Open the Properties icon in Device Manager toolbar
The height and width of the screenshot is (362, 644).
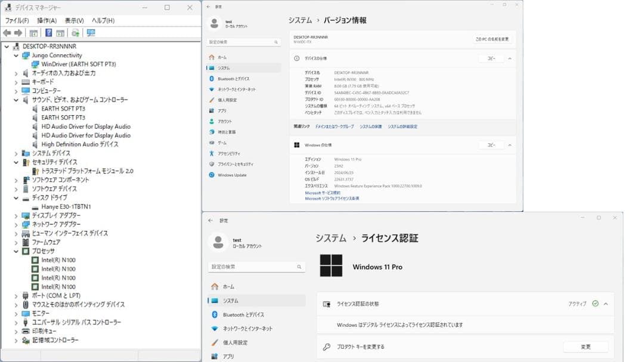[x=33, y=32]
